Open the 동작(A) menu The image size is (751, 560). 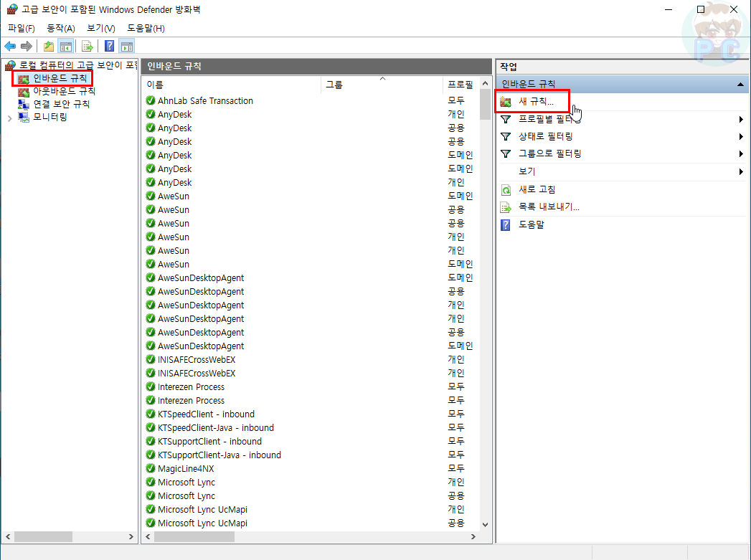click(x=61, y=28)
